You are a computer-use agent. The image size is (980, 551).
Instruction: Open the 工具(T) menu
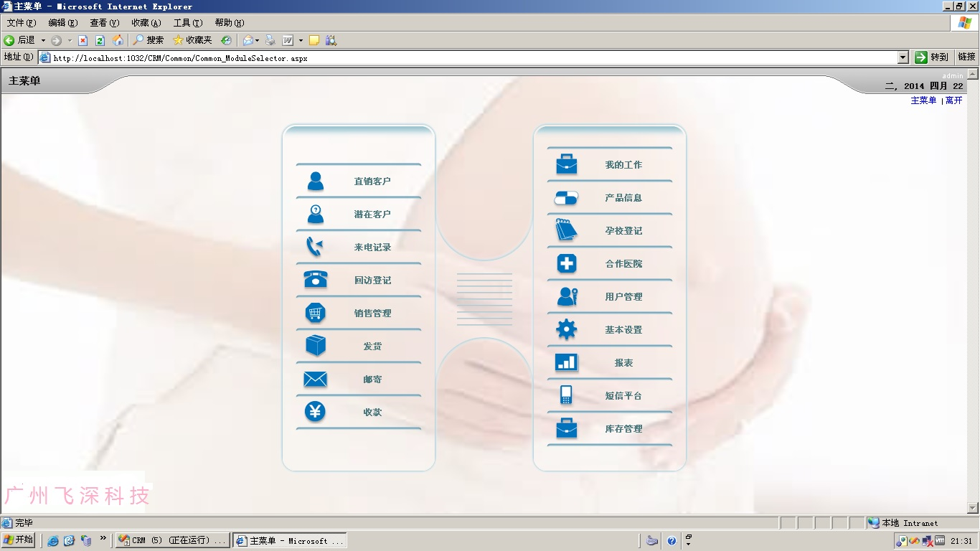click(x=187, y=23)
